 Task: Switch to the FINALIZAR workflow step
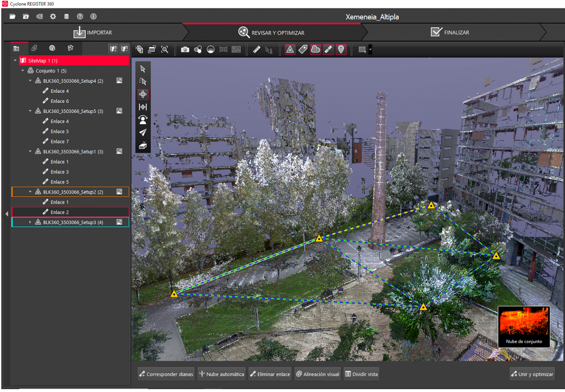pyautogui.click(x=450, y=33)
